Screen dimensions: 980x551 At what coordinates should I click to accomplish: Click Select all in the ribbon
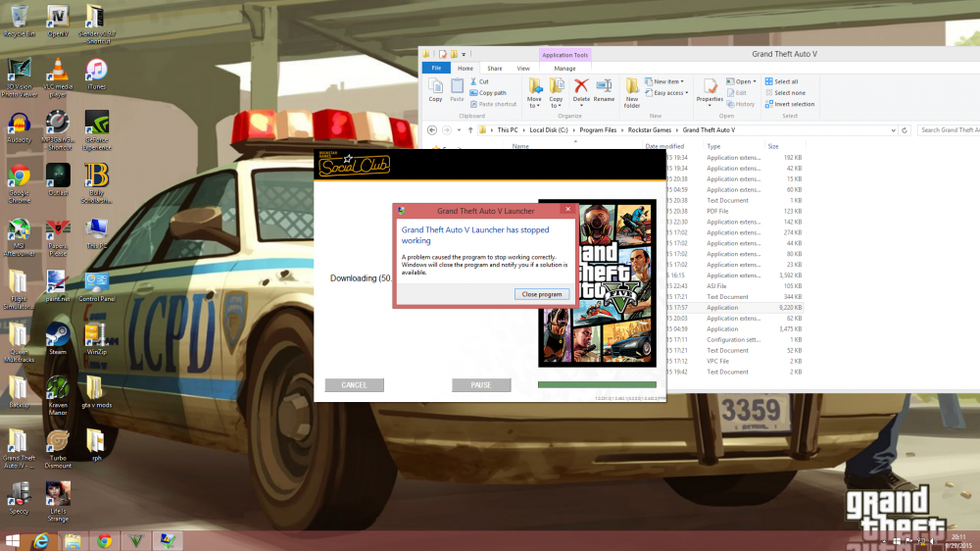(781, 82)
